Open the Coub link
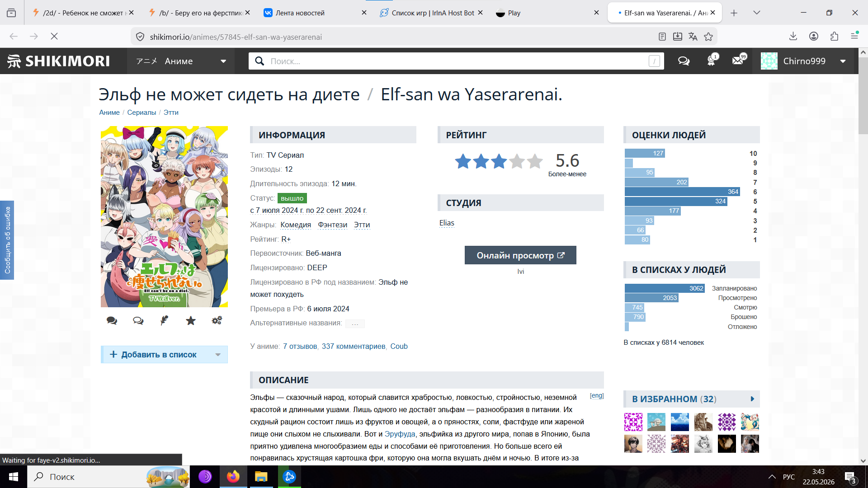This screenshot has height=488, width=868. (x=399, y=346)
